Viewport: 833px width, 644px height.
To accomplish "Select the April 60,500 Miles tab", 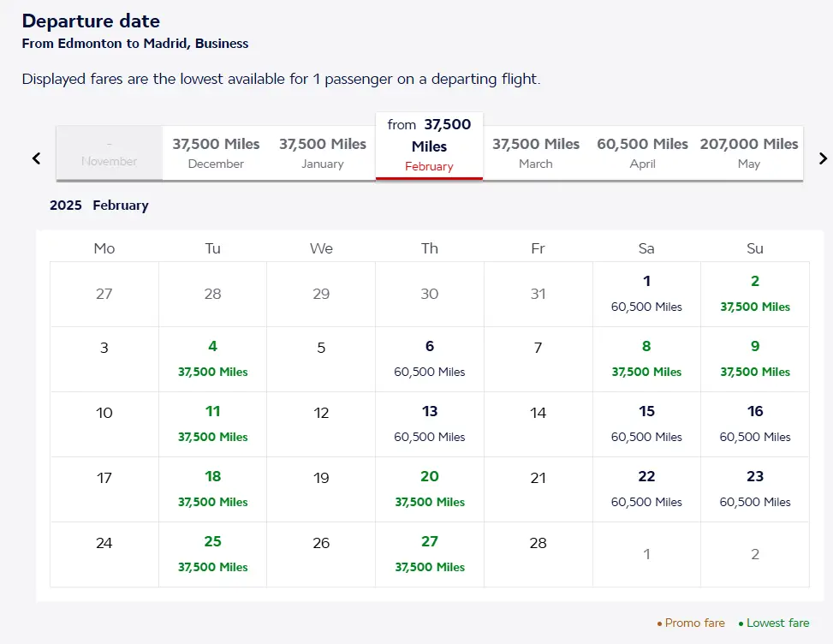I will 642,153.
